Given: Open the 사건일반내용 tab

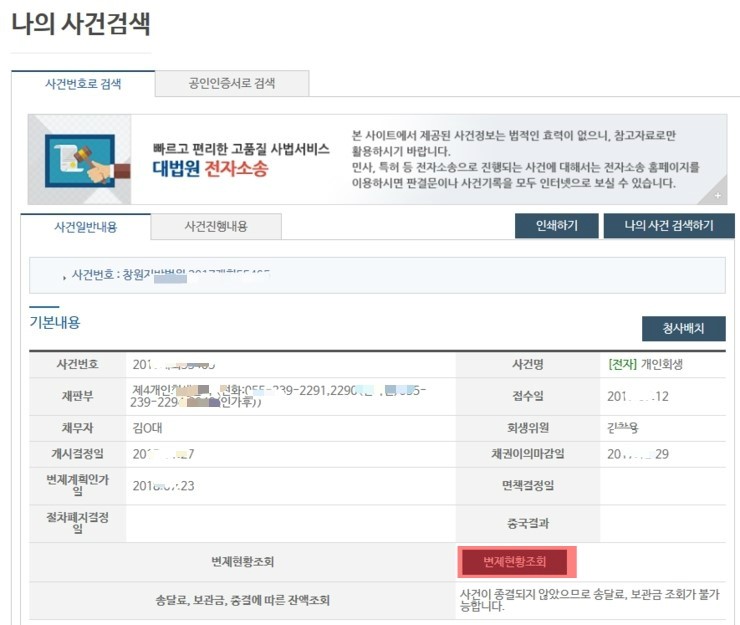Looking at the screenshot, I should click(x=85, y=227).
